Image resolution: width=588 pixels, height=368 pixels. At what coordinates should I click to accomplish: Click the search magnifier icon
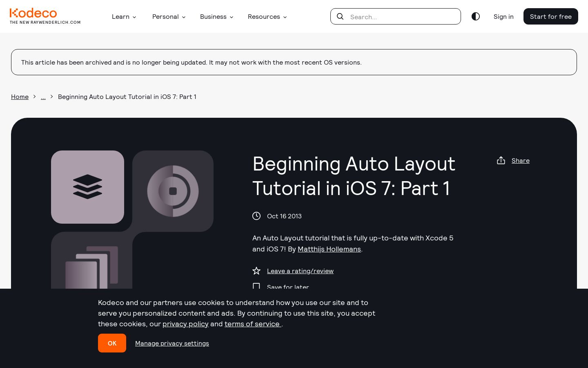[340, 16]
